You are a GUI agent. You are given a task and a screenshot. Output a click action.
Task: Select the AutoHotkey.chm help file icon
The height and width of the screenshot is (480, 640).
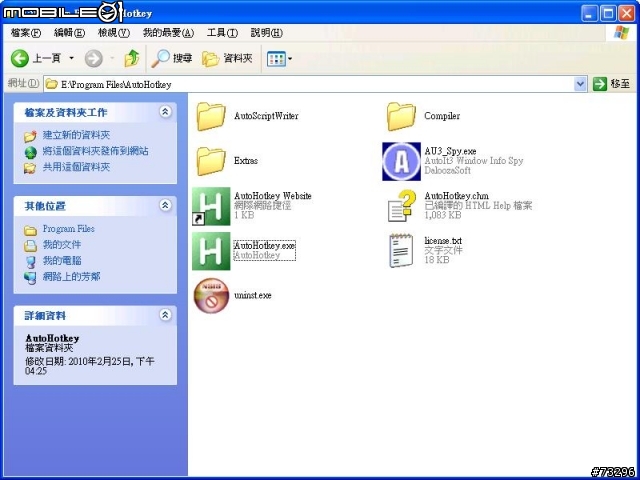(402, 206)
